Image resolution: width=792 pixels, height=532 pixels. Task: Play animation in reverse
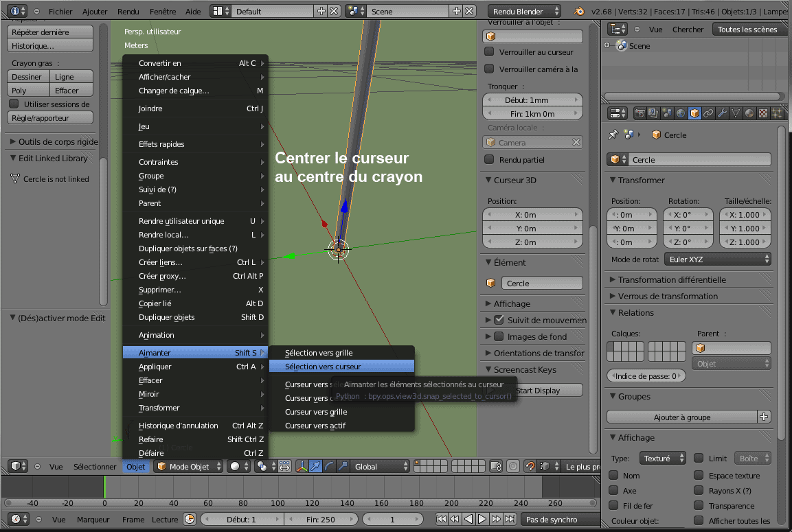tap(468, 519)
